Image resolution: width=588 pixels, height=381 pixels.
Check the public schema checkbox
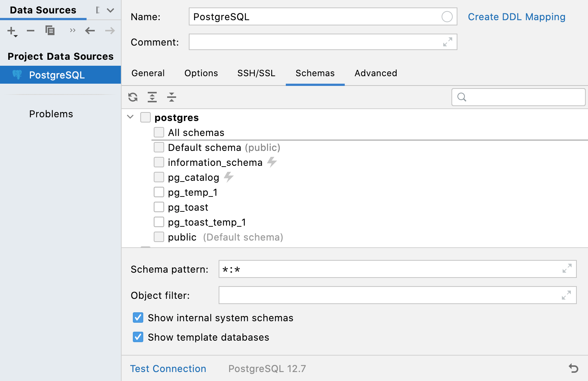(x=159, y=237)
